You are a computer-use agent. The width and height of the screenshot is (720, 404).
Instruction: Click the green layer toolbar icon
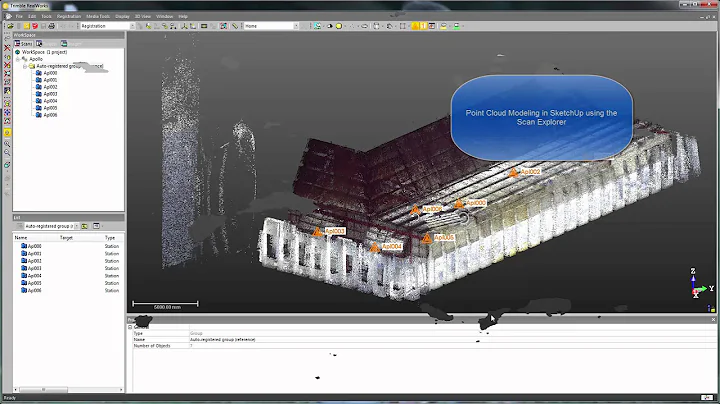[456, 26]
